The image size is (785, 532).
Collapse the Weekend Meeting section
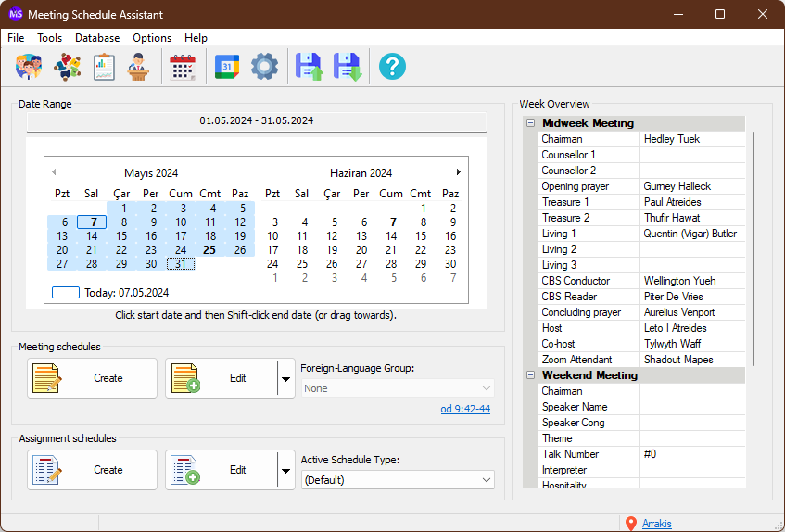[530, 375]
